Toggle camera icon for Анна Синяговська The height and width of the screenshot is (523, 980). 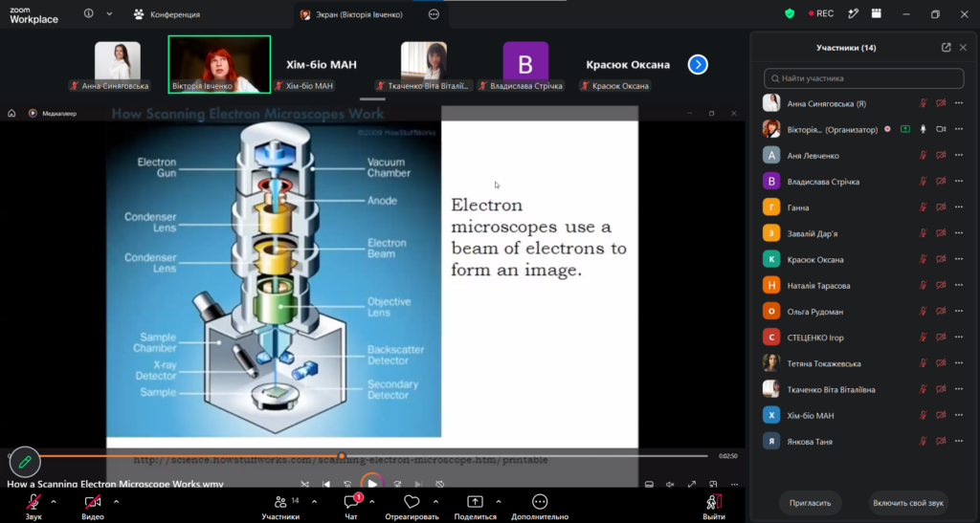point(941,103)
